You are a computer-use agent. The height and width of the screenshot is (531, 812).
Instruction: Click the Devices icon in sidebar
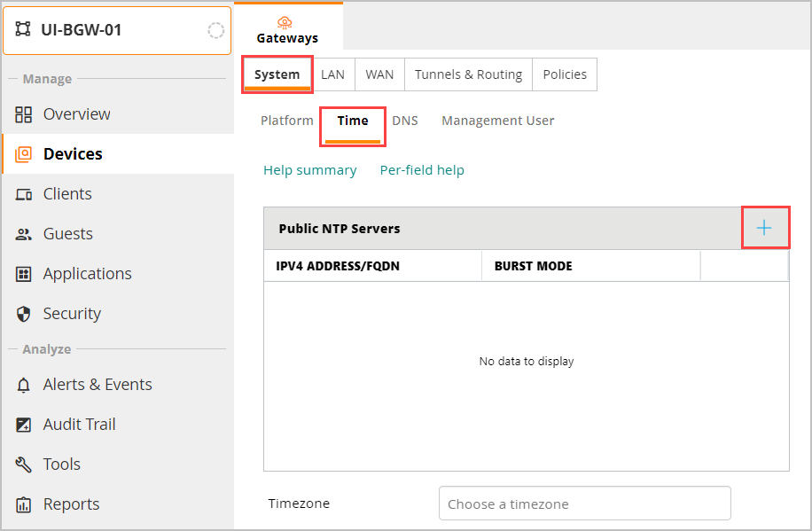pyautogui.click(x=24, y=154)
